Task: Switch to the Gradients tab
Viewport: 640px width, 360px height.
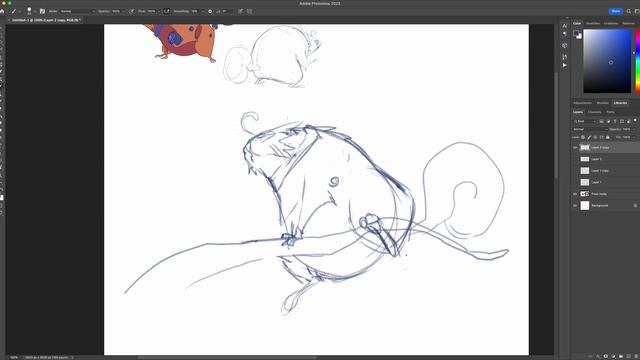Action: click(611, 23)
